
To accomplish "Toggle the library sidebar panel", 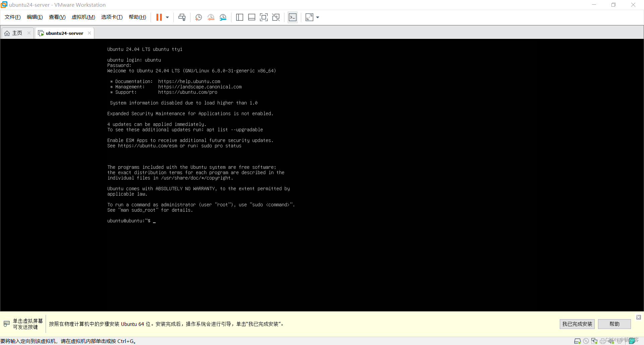I will [239, 17].
